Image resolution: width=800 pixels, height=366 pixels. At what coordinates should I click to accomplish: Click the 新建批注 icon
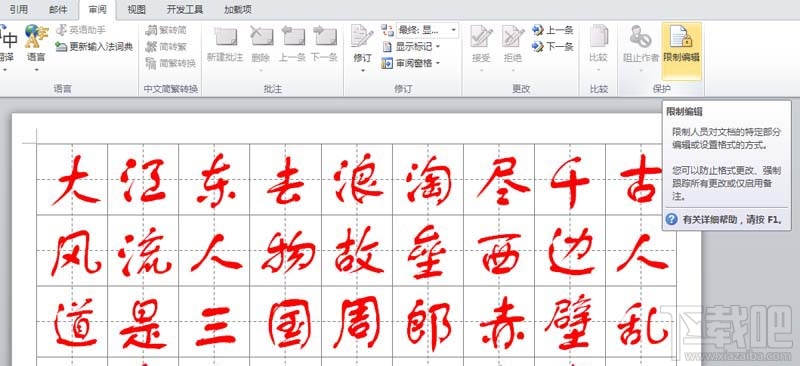tap(225, 37)
